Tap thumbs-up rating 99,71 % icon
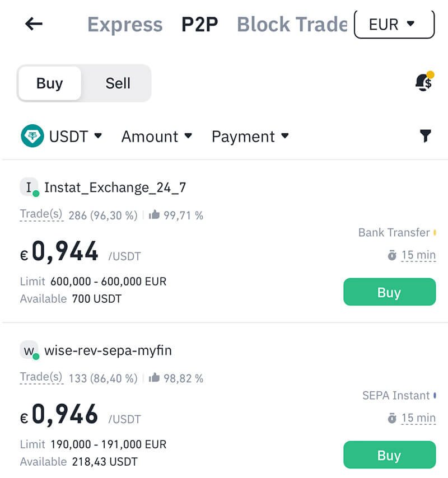The width and height of the screenshot is (448, 478). (x=155, y=215)
